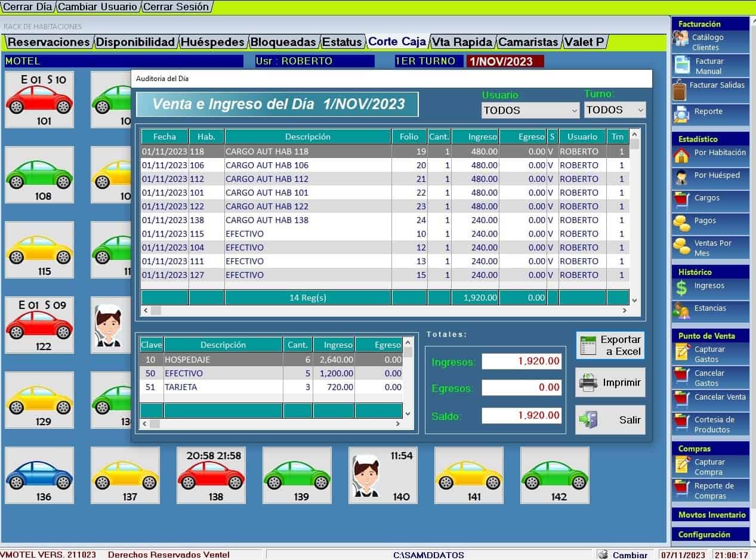Select the red car for room 138
Image resolution: width=756 pixels, height=560 pixels.
click(x=211, y=476)
